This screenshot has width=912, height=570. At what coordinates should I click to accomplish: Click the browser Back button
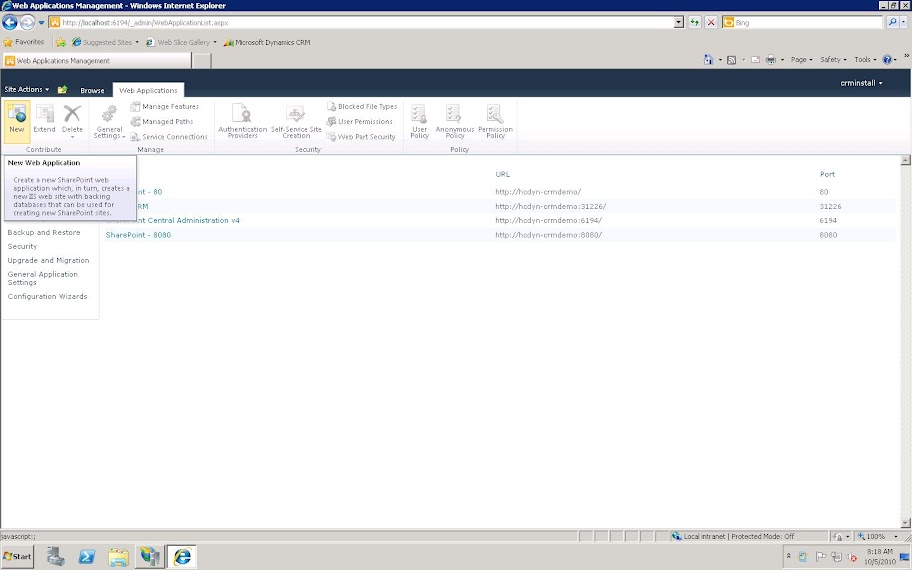click(x=10, y=22)
